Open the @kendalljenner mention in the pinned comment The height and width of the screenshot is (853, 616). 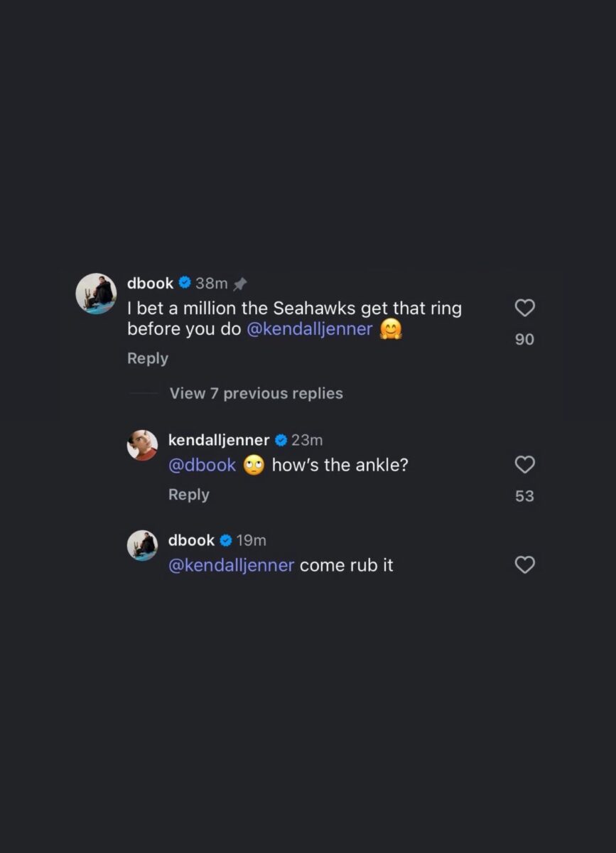pos(310,328)
